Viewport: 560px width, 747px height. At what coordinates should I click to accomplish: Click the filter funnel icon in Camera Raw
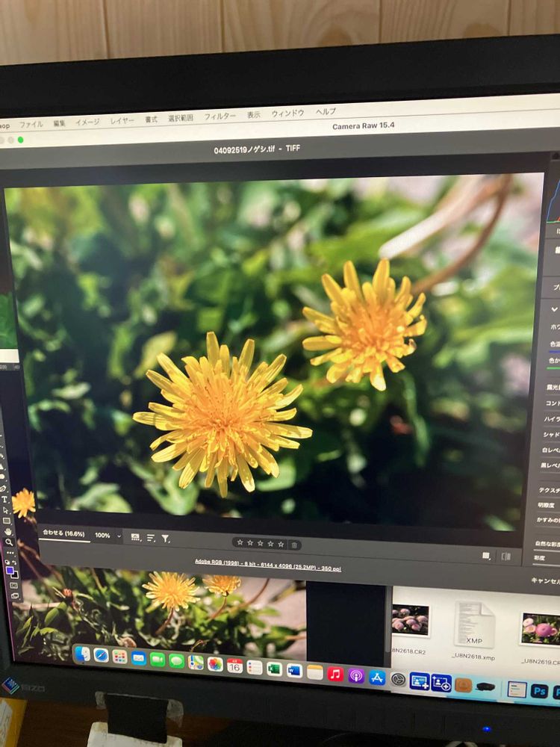166,538
